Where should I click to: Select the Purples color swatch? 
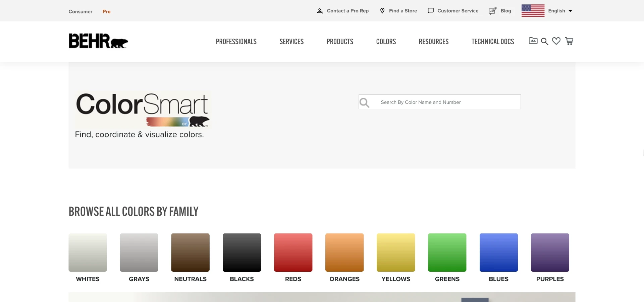click(550, 253)
